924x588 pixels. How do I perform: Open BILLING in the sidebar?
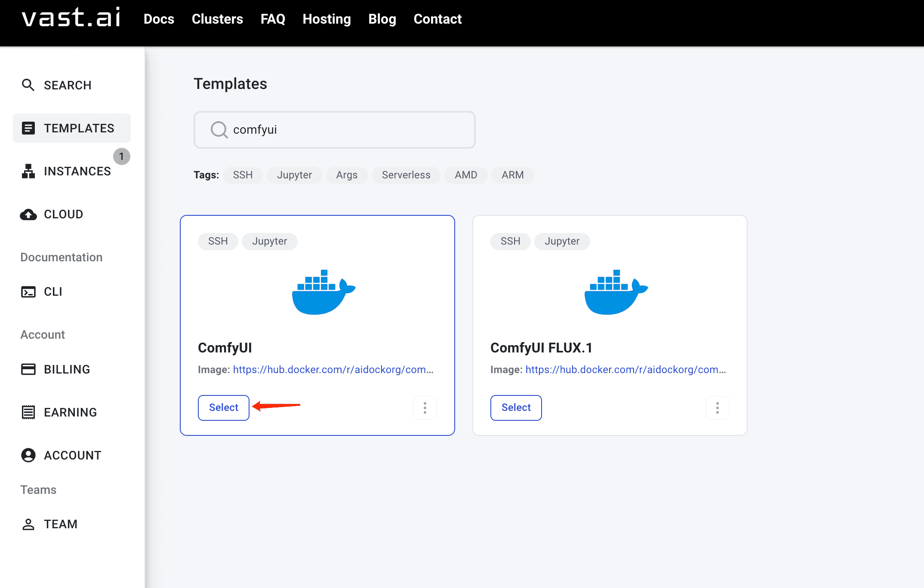[x=67, y=369]
